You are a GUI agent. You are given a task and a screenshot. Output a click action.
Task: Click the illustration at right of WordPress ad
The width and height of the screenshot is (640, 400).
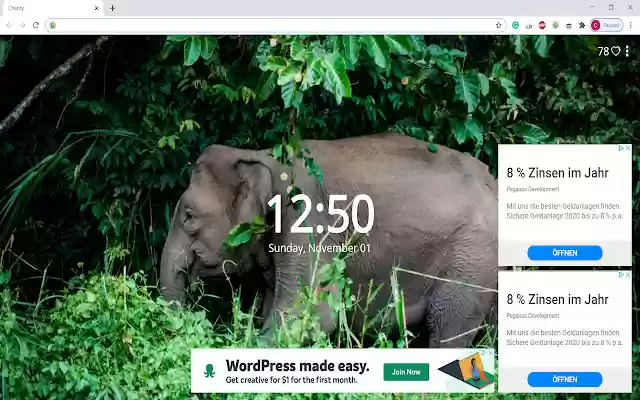[465, 371]
